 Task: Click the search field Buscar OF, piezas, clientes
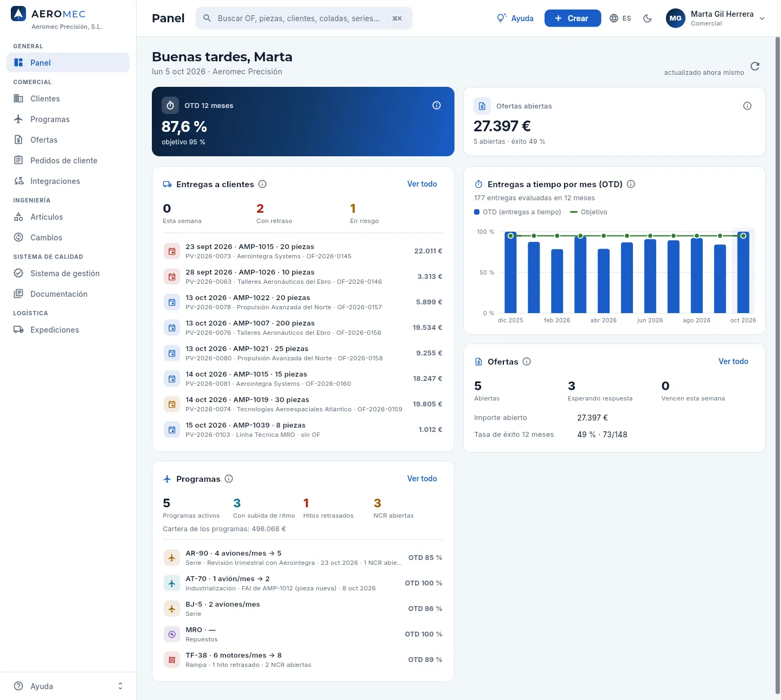tap(304, 18)
